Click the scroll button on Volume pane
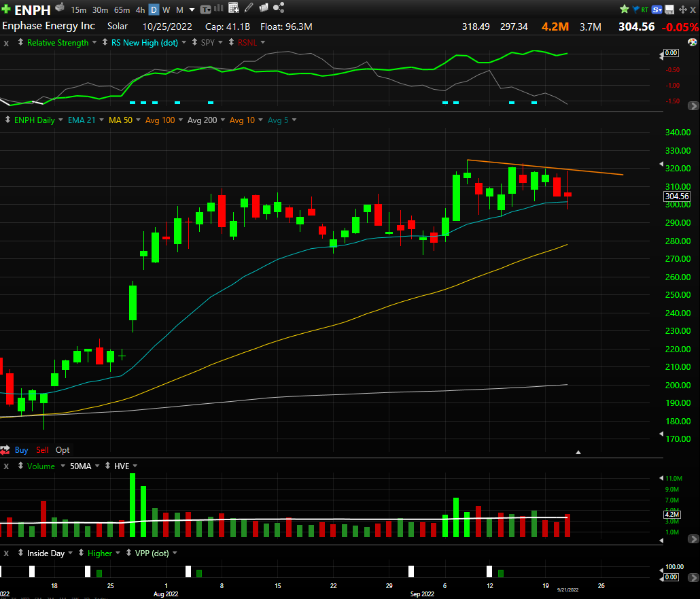 (x=693, y=539)
